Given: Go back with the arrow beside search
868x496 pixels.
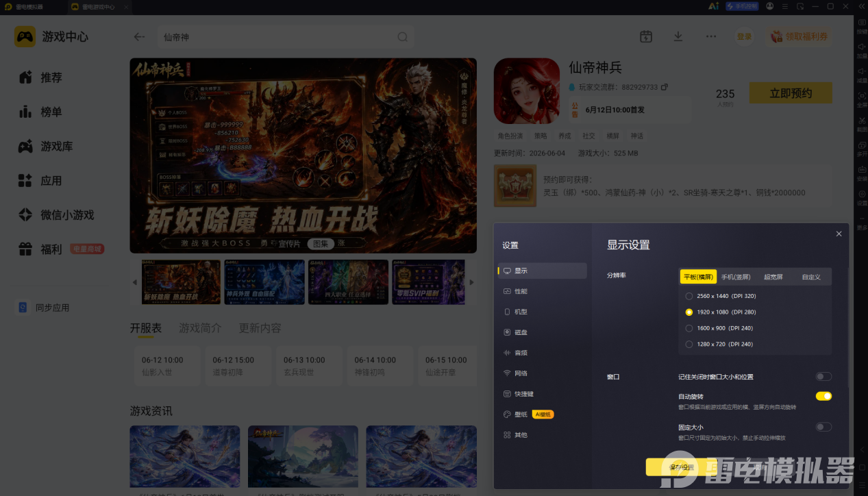Looking at the screenshot, I should pyautogui.click(x=139, y=37).
